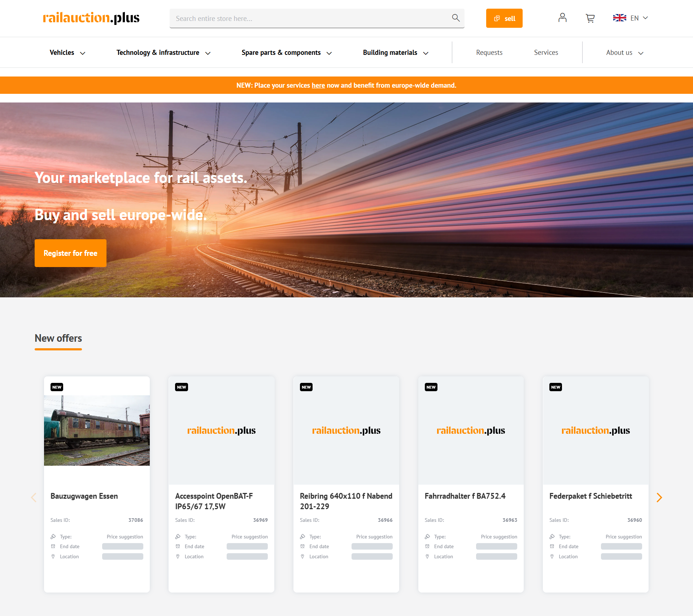Expand the About us menu

(x=624, y=53)
